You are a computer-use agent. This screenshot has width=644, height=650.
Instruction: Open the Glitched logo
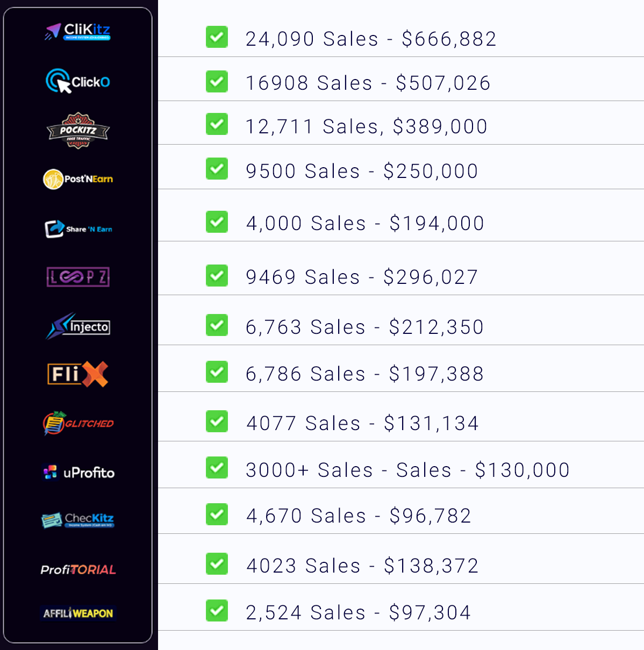point(78,423)
